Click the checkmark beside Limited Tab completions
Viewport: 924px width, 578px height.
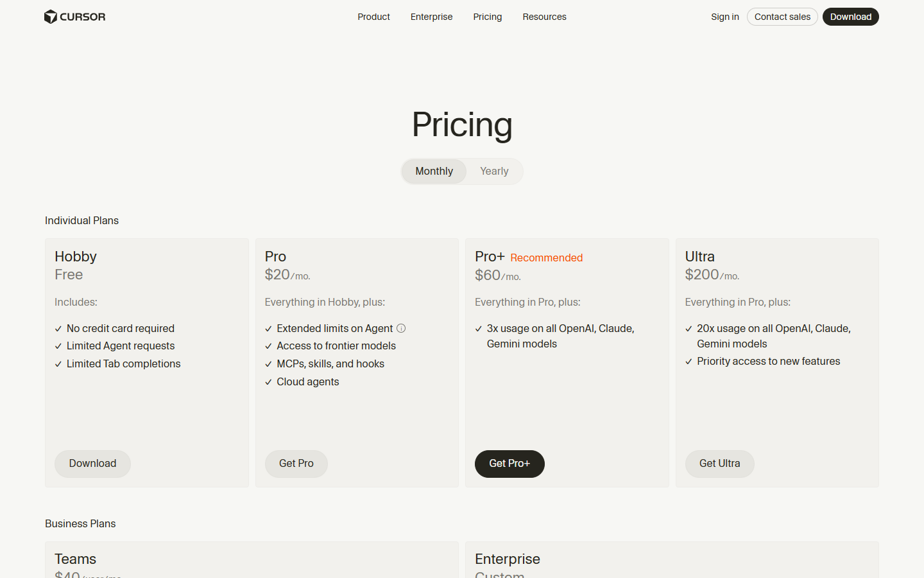point(57,363)
